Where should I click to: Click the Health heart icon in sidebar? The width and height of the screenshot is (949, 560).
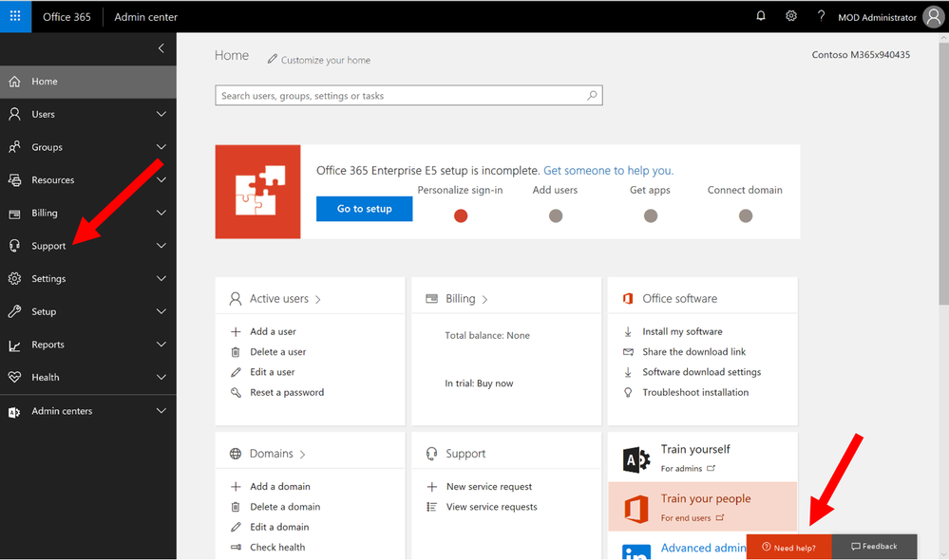tap(14, 377)
